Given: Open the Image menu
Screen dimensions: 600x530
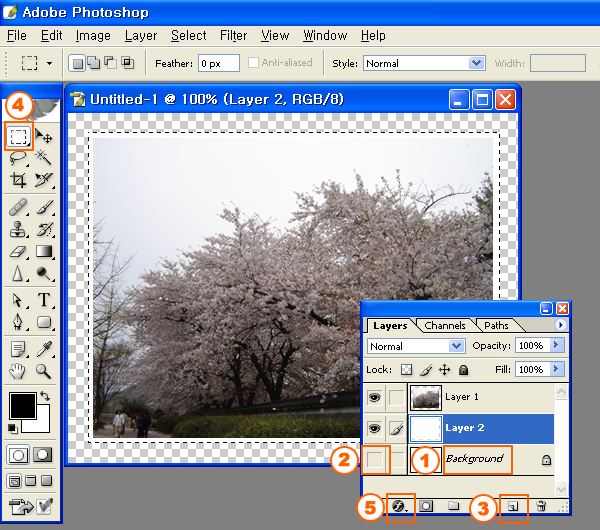Looking at the screenshot, I should click(x=93, y=36).
